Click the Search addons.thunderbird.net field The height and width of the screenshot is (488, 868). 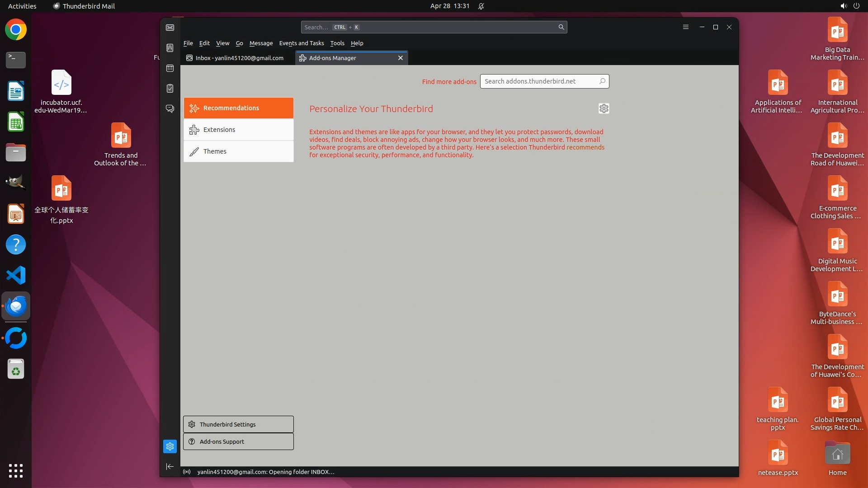[x=539, y=81]
